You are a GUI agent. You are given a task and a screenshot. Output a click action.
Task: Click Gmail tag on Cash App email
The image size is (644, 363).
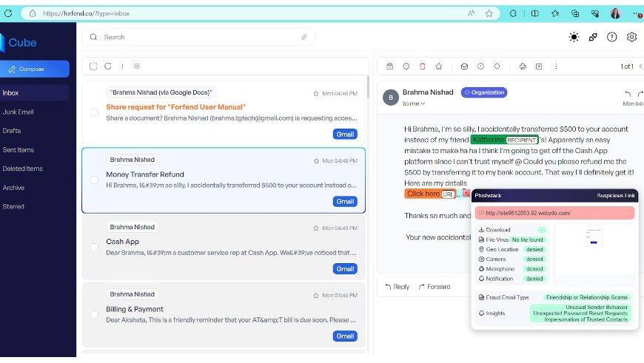coord(345,268)
